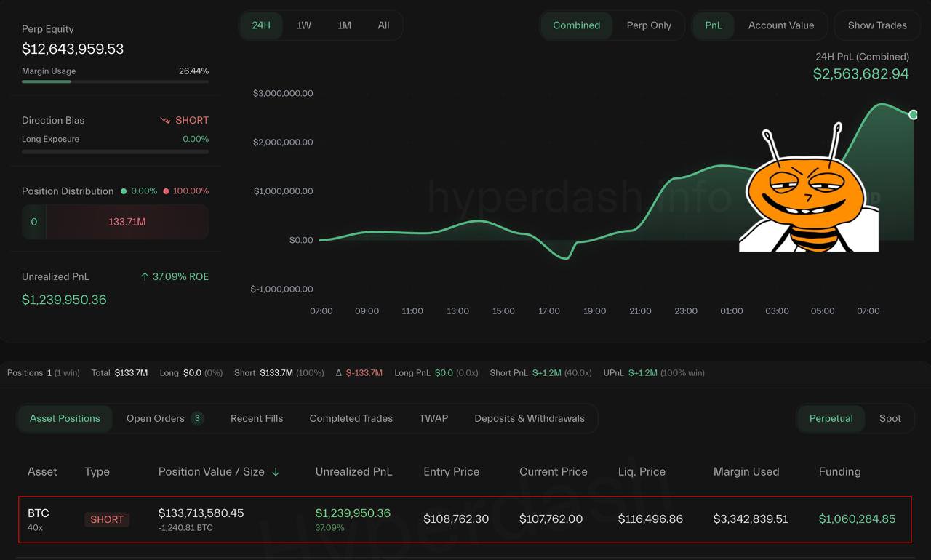
Task: Click the SHORT trend-down arrow icon
Action: point(165,121)
